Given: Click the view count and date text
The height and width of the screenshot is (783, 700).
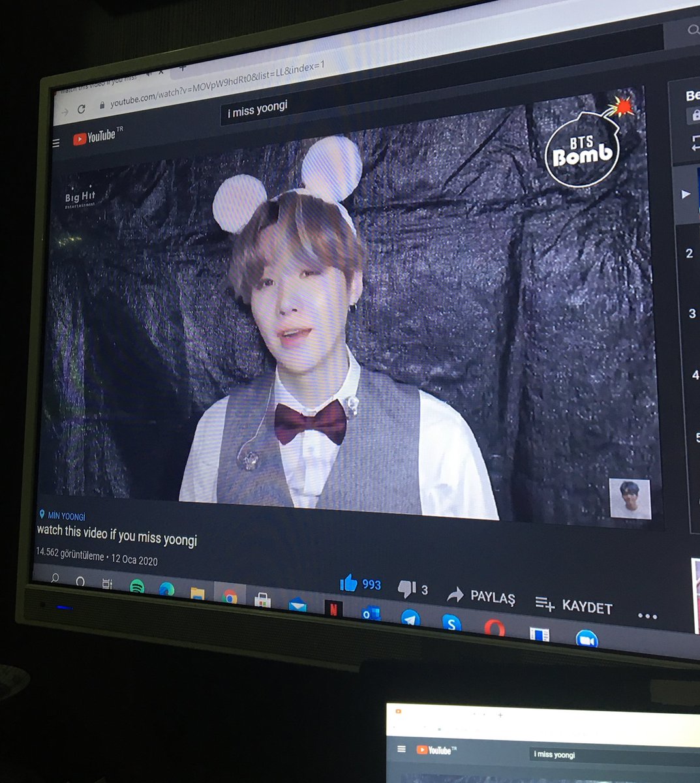Looking at the screenshot, I should tap(97, 557).
